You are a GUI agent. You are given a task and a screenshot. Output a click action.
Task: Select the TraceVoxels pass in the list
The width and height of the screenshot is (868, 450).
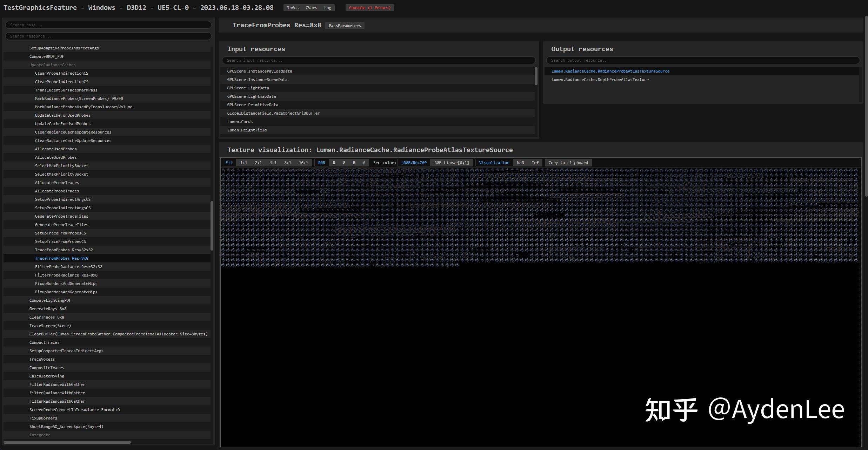coord(42,359)
